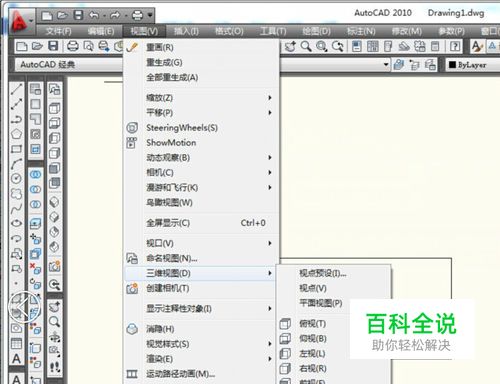Select the Polyline tool
Screen dimensions: 500x384
pyautogui.click(x=16, y=119)
